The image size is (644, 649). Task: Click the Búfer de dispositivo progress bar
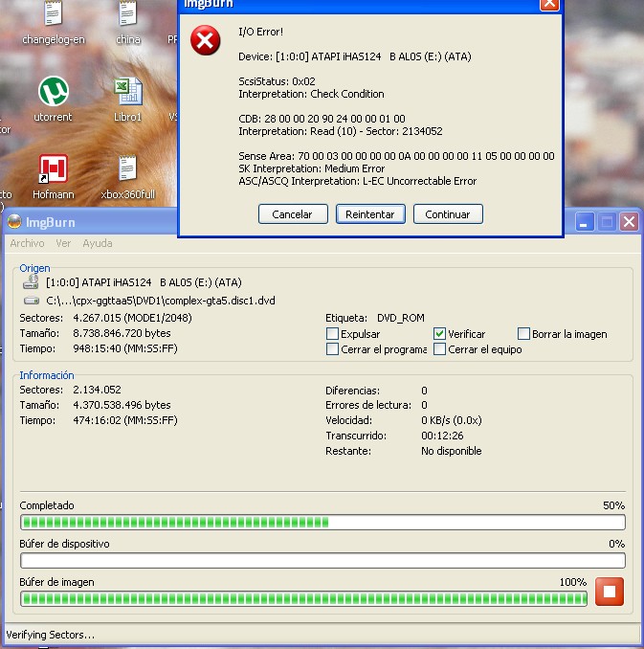pos(322,561)
